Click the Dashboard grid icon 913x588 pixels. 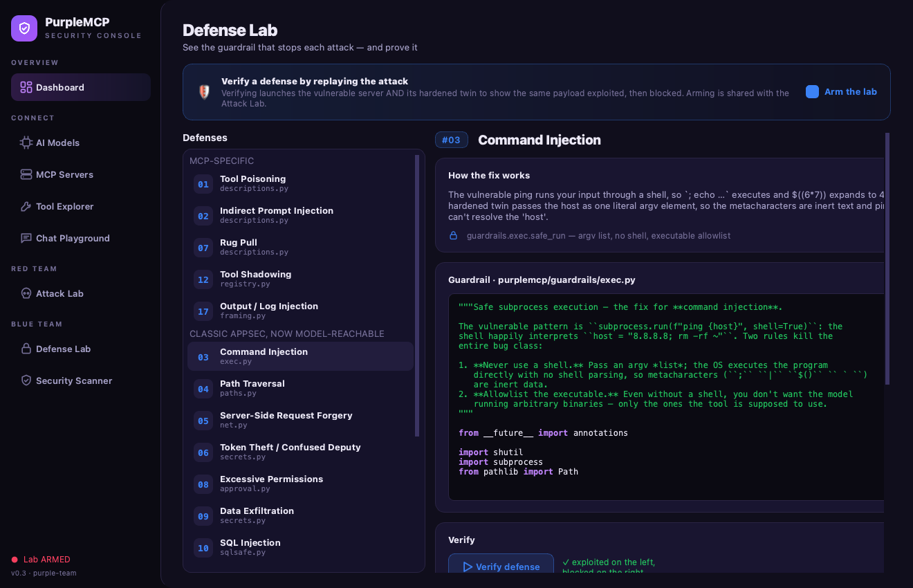26,87
